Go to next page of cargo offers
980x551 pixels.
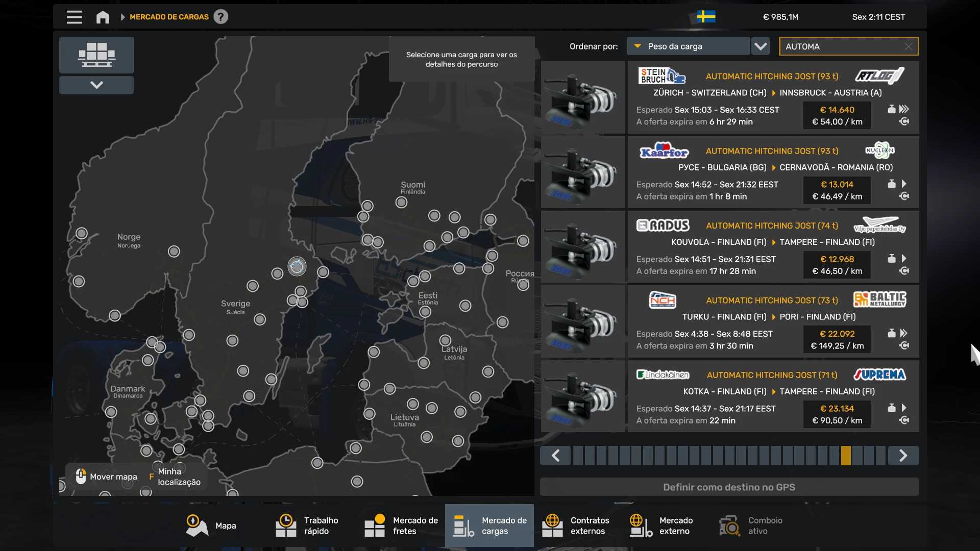(x=903, y=456)
